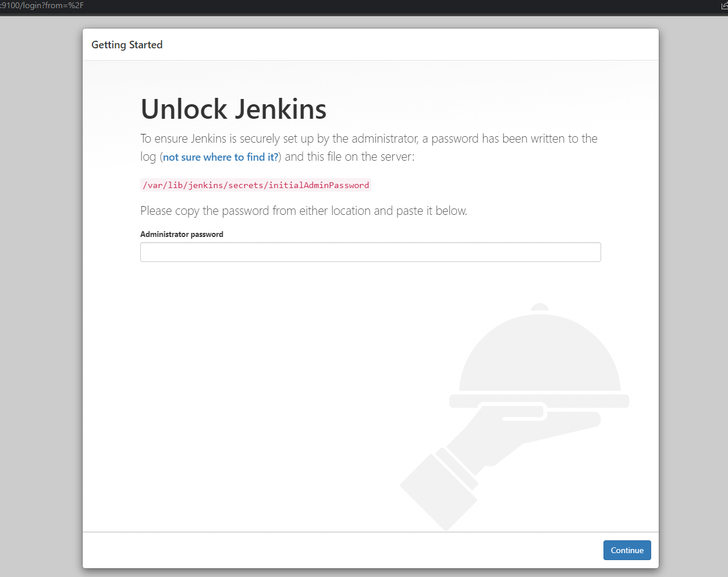Open the "not sure where to find it?" link
The image size is (728, 577).
point(221,157)
